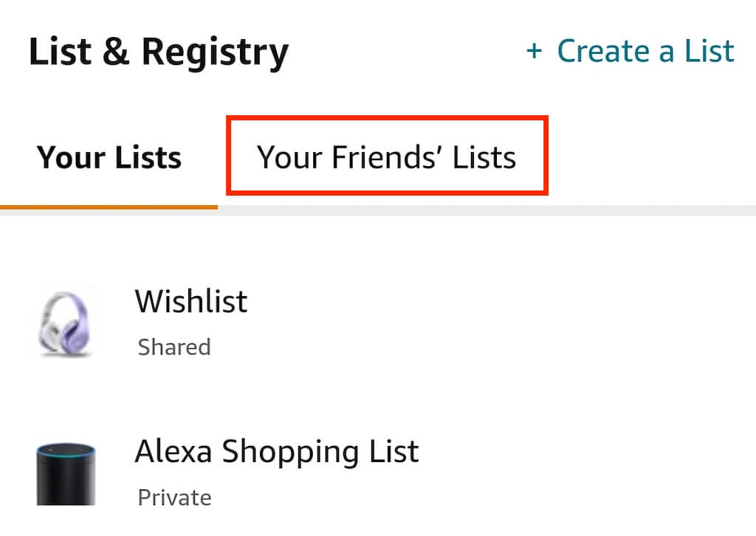The image size is (756, 536).
Task: Click the Private status under Alexa list
Action: [x=174, y=498]
